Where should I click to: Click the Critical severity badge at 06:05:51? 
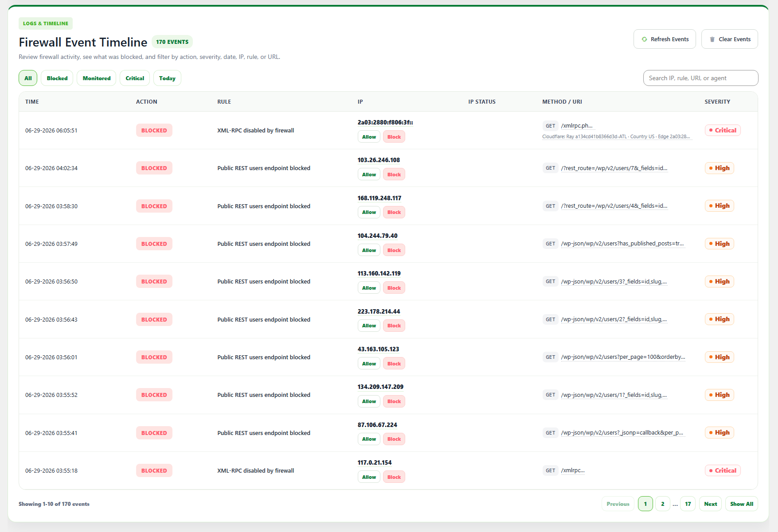coord(723,130)
